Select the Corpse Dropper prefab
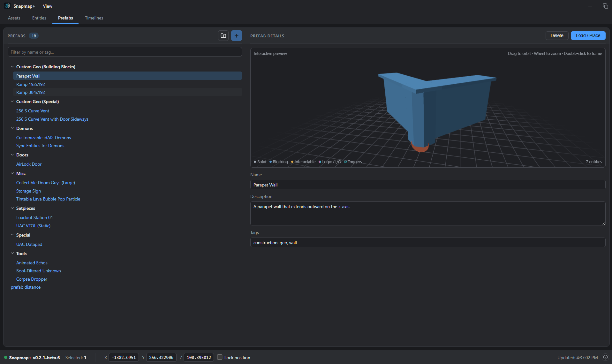The image size is (612, 364). tap(32, 279)
